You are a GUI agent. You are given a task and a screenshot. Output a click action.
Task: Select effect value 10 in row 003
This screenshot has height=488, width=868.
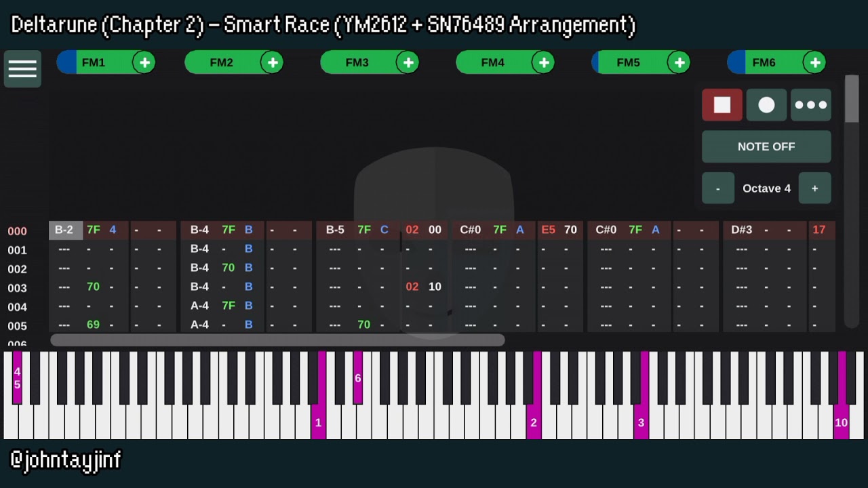(435, 287)
